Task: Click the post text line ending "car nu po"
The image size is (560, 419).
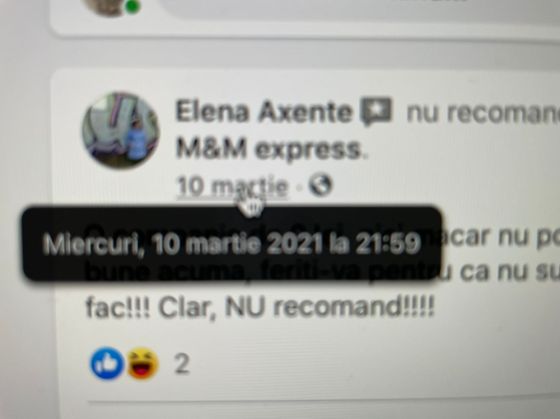Action: pos(501,236)
